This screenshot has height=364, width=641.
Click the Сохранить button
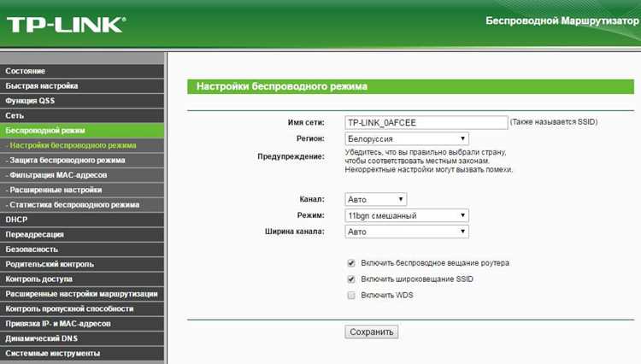(x=371, y=332)
